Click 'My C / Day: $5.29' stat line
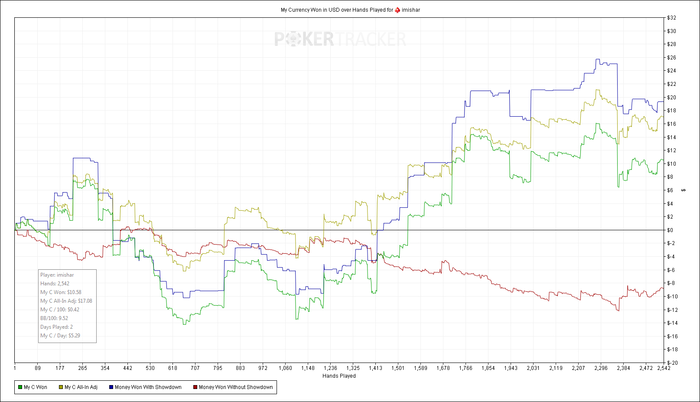 [60, 335]
